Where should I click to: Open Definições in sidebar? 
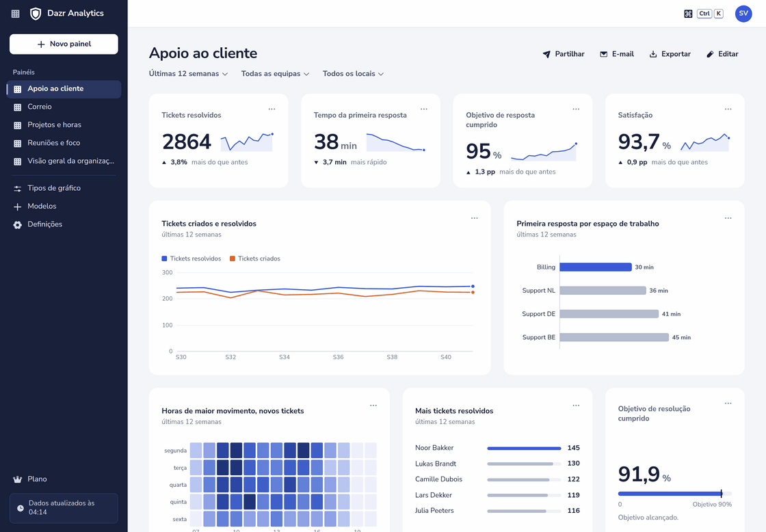tap(64, 225)
